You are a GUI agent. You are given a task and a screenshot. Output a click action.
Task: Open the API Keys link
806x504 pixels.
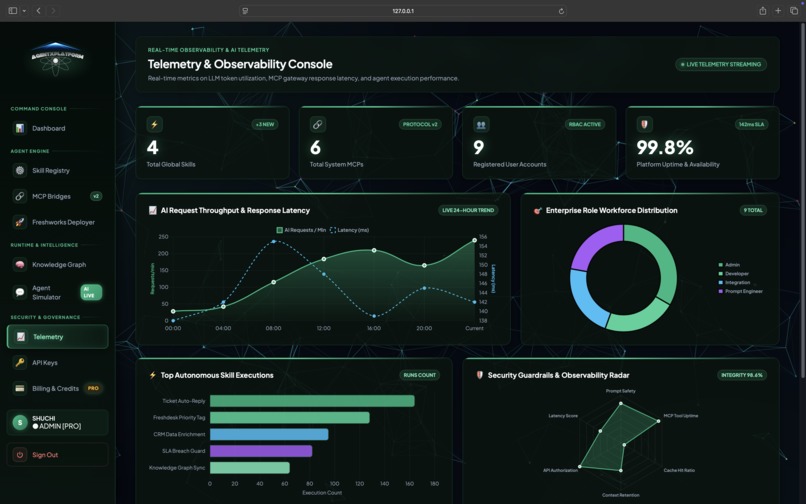58,363
